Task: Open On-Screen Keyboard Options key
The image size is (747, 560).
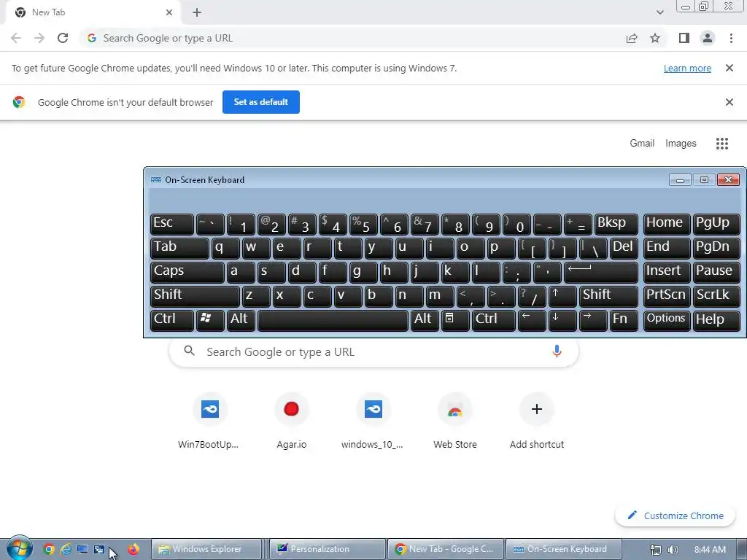Action: pyautogui.click(x=666, y=319)
